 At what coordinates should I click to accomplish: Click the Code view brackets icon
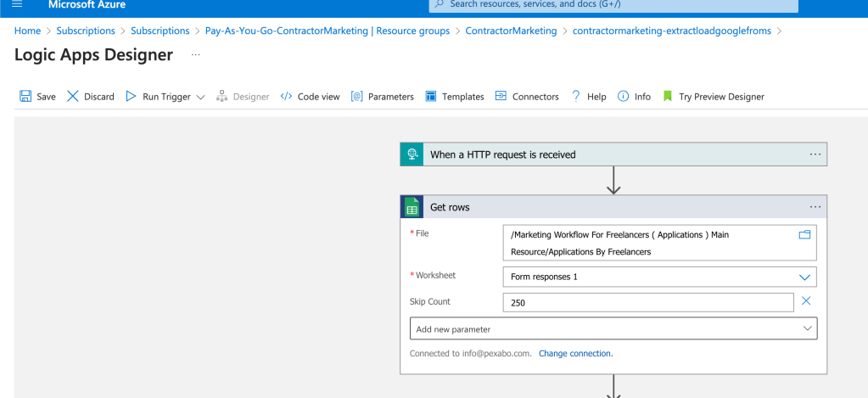[x=286, y=96]
